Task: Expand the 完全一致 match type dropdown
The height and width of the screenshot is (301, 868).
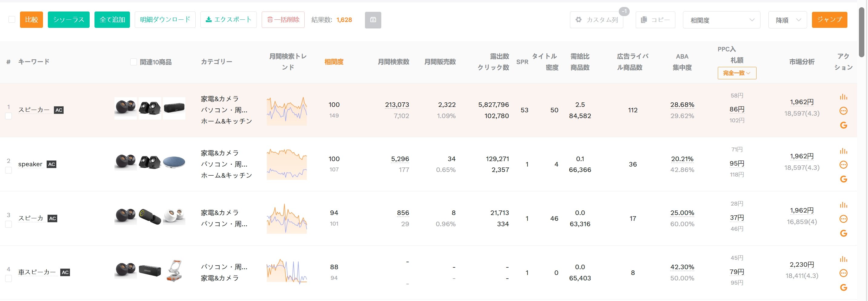Action: (737, 73)
